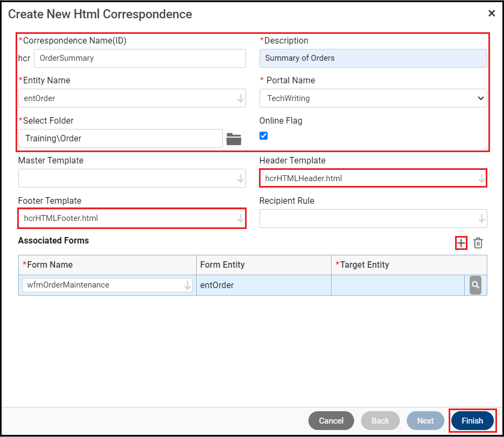
Task: Open the Portal Name dropdown
Action: [x=480, y=98]
